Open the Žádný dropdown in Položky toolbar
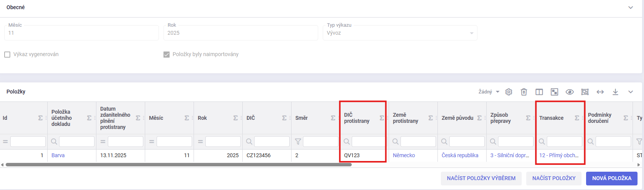The height and width of the screenshot is (190, 644). tap(489, 92)
